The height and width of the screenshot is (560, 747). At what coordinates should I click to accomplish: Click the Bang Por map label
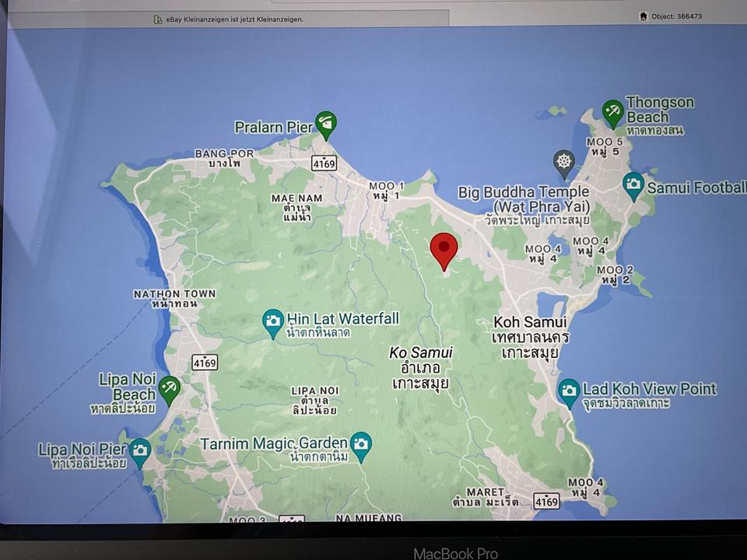(224, 153)
